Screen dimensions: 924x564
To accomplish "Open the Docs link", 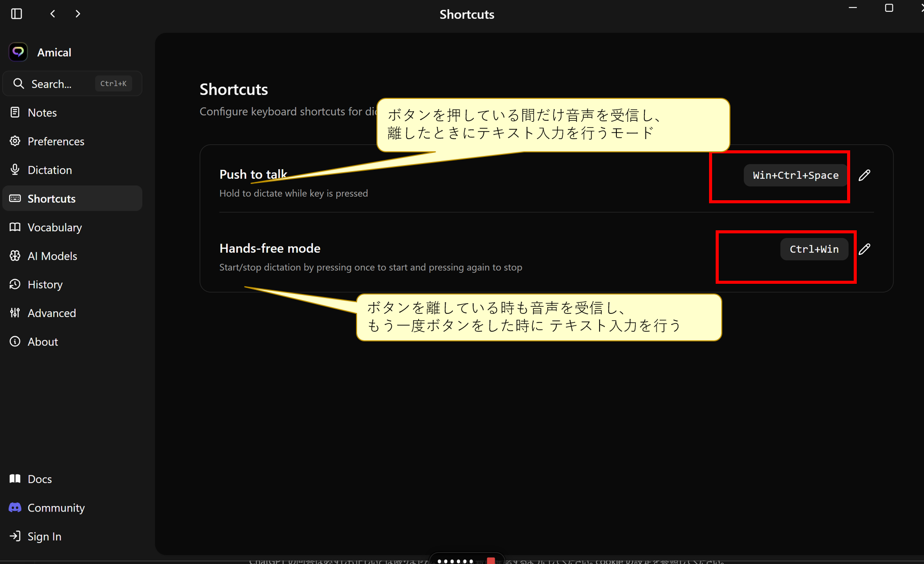I will pyautogui.click(x=39, y=479).
